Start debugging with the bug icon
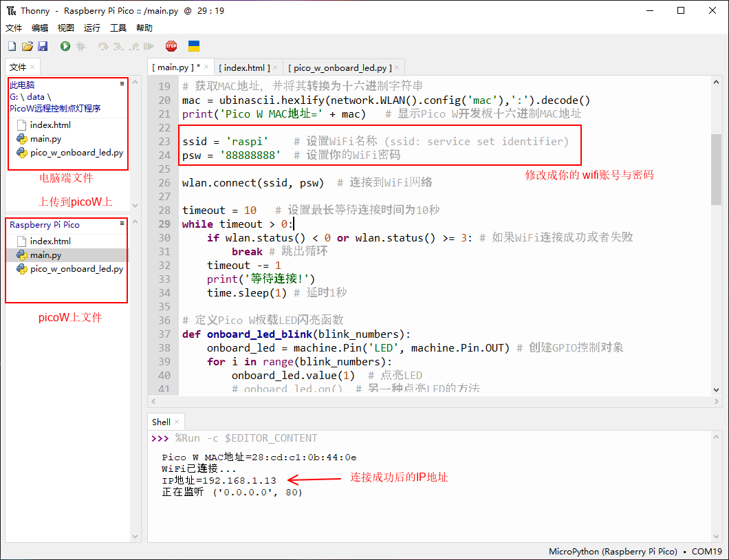The height and width of the screenshot is (560, 729). (x=80, y=46)
